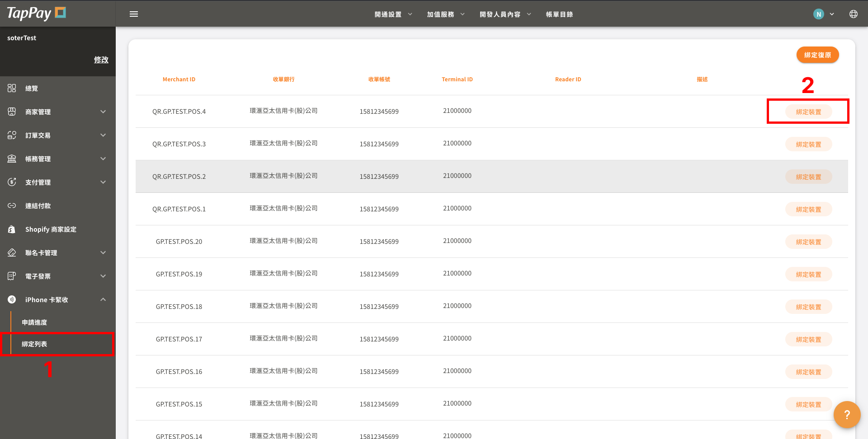Click the 支付管理 payment icon
This screenshot has width=868, height=439.
pos(12,182)
